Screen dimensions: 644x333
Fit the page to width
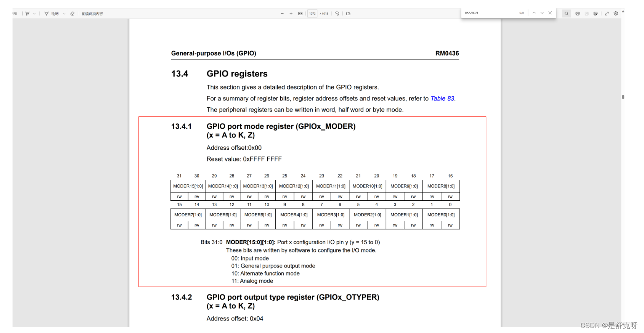click(x=300, y=13)
